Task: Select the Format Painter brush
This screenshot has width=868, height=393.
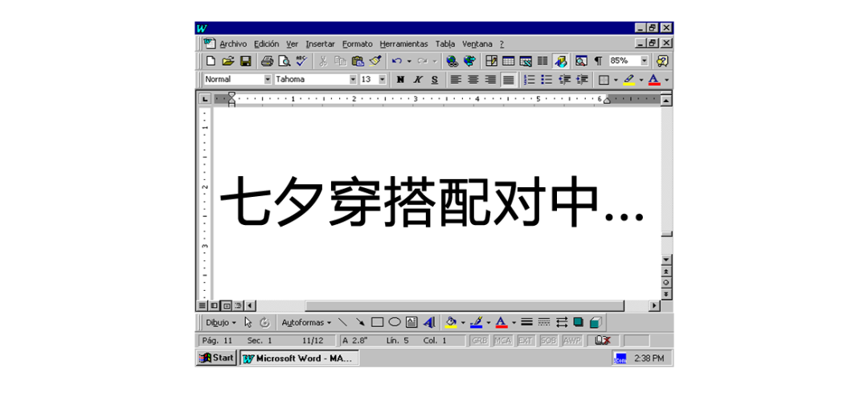Action: point(375,61)
